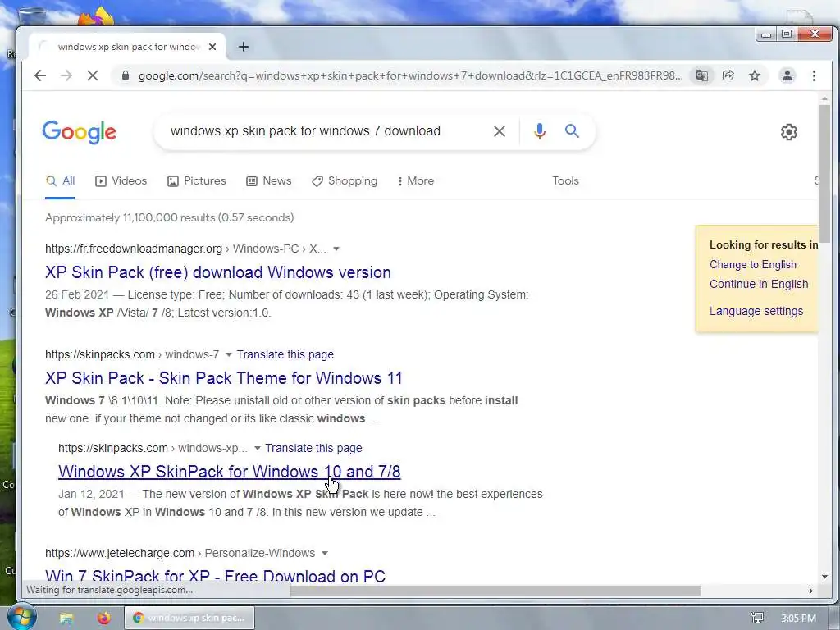Viewport: 840px width, 630px height.
Task: Switch to the Pictures tab
Action: [x=197, y=181]
